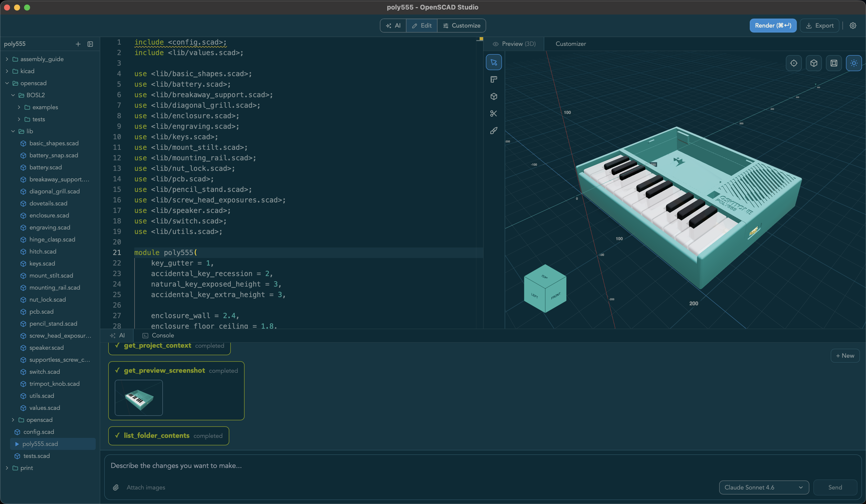Focus the describe changes input field
This screenshot has width=866, height=504.
(x=483, y=465)
